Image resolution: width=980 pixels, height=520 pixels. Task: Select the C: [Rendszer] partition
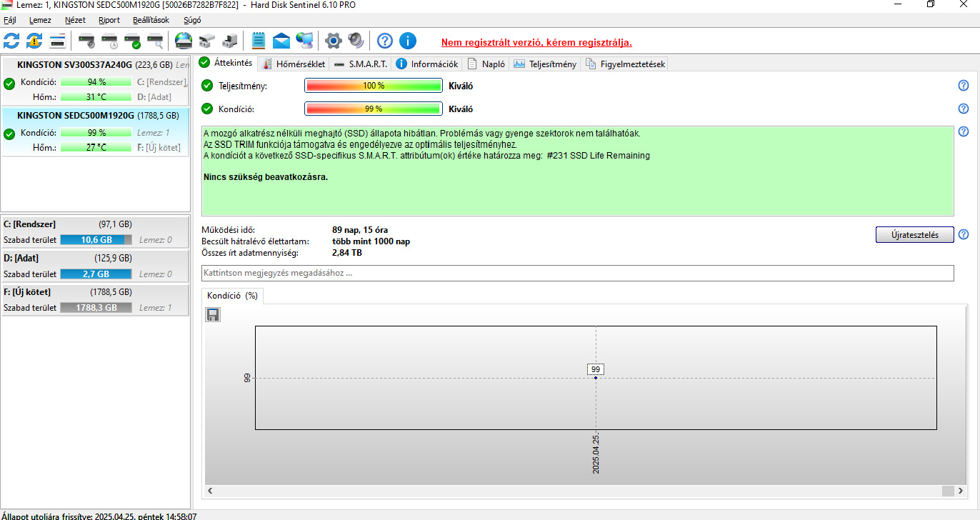(x=96, y=232)
